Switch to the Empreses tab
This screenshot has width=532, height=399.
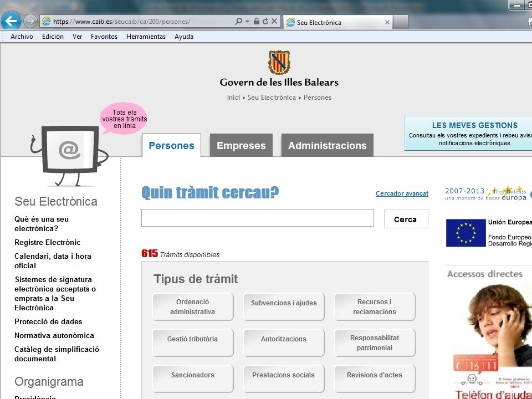pyautogui.click(x=241, y=145)
